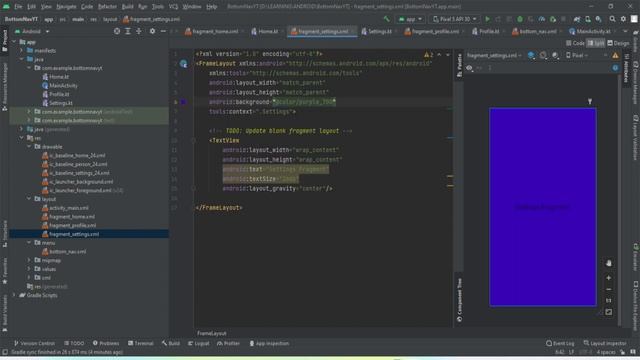The width and height of the screenshot is (640, 360).
Task: Click the Select Opened File target icon
Action: (117, 31)
